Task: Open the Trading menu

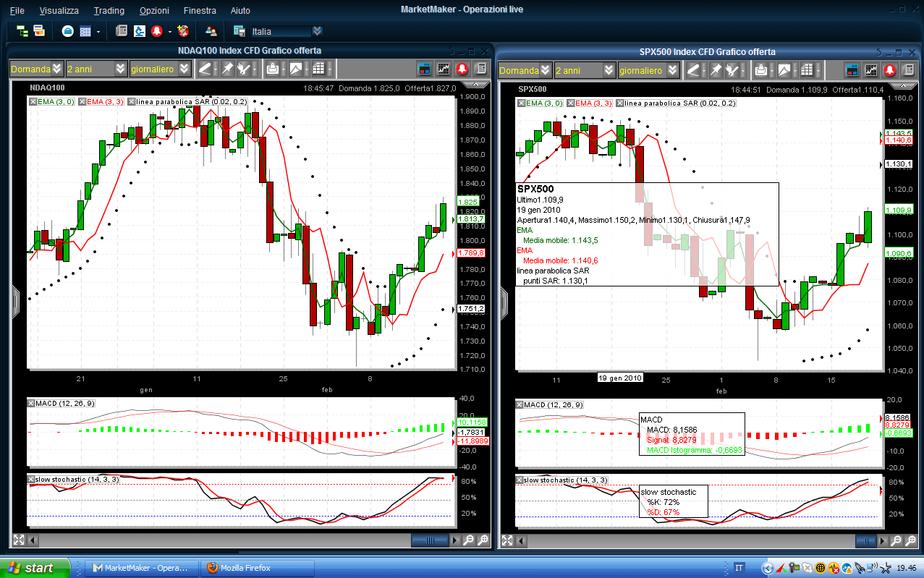Action: tap(109, 11)
